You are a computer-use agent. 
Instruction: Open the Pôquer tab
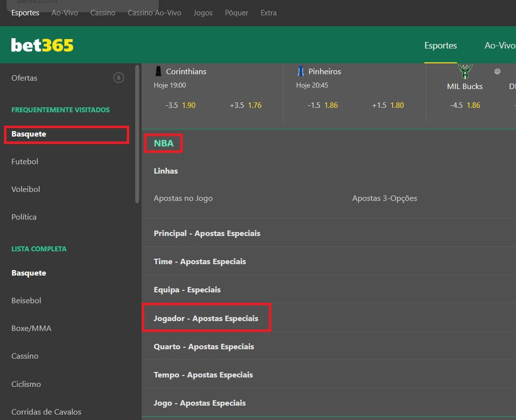(236, 13)
